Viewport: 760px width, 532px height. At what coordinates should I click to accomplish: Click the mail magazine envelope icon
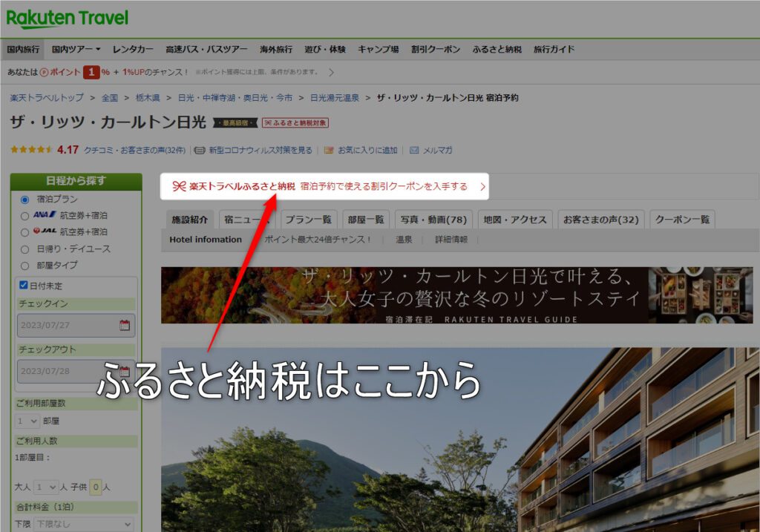(414, 150)
